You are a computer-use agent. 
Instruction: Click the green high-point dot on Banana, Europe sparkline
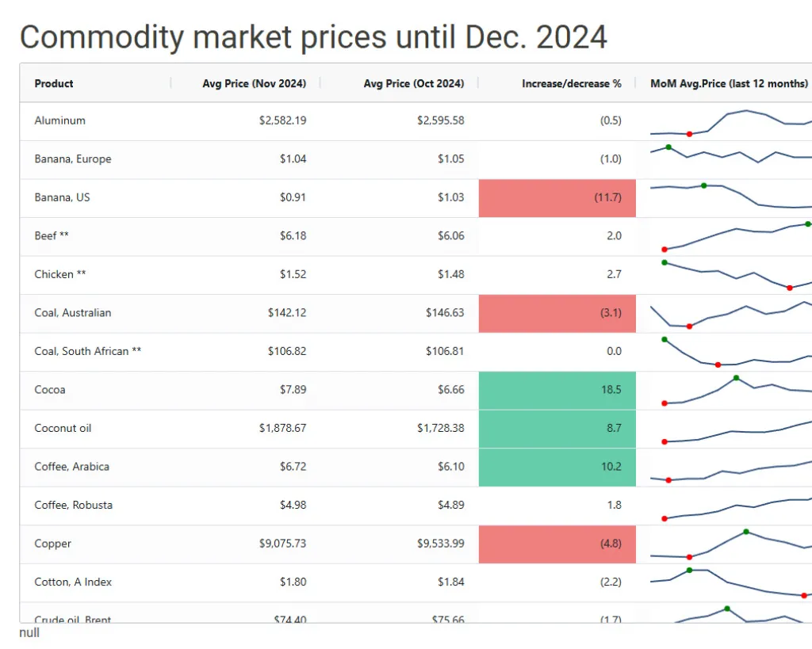pyautogui.click(x=668, y=147)
